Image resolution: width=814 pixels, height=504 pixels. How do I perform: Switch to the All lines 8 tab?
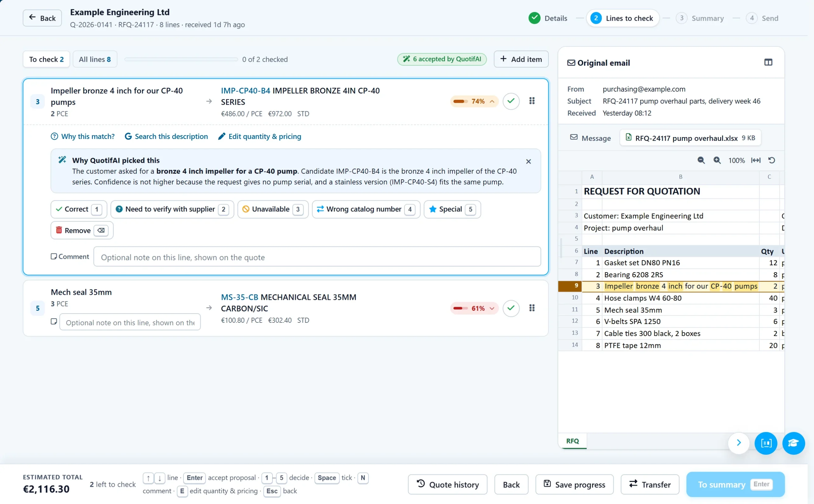coord(95,59)
